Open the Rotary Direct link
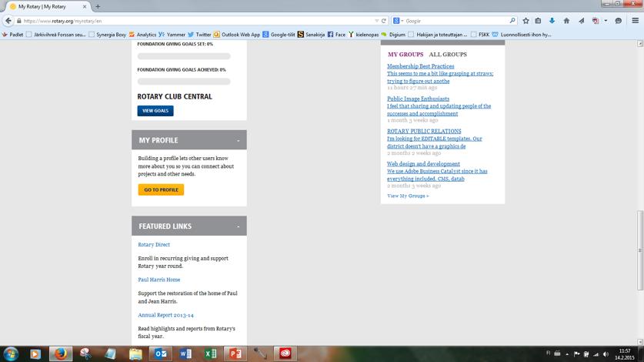This screenshot has width=644, height=362. click(154, 244)
